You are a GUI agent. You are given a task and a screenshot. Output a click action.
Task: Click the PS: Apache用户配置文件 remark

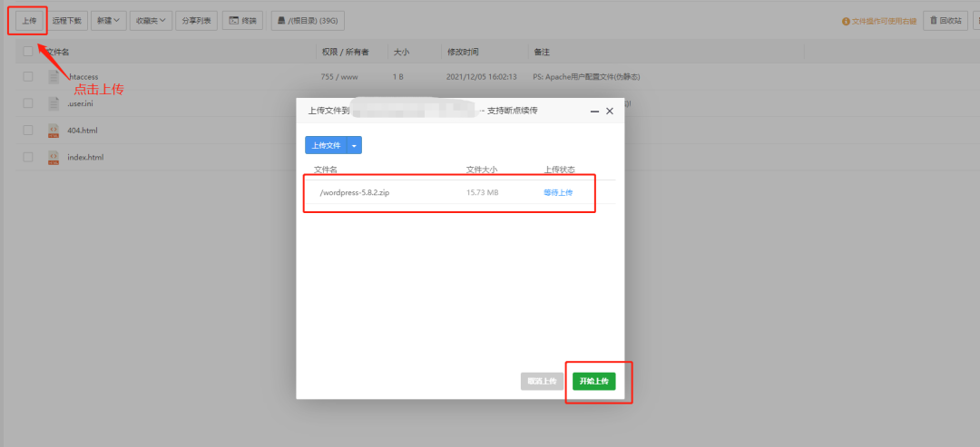[586, 77]
